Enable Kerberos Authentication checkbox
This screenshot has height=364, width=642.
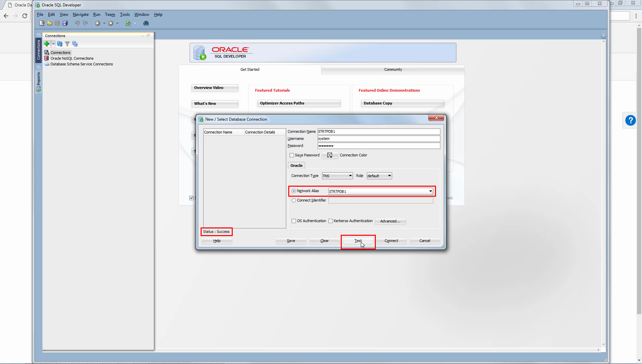point(330,221)
